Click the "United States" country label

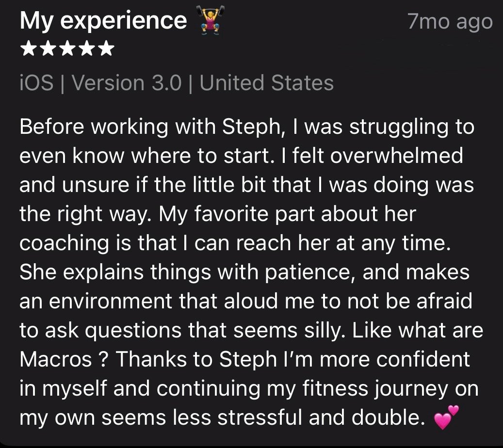point(266,83)
